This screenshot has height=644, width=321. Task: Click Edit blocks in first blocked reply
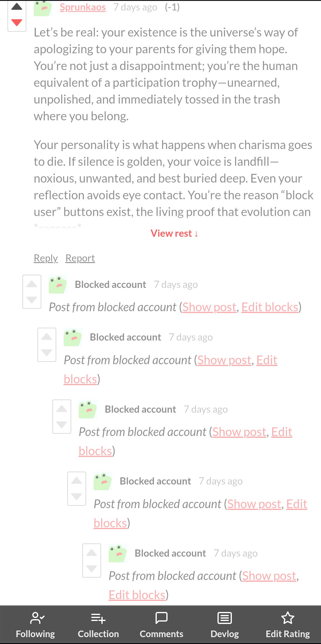(x=270, y=307)
